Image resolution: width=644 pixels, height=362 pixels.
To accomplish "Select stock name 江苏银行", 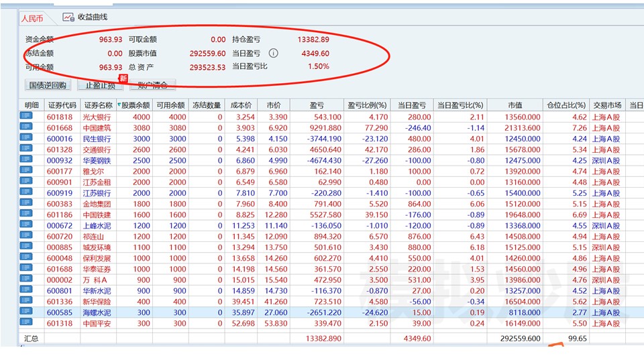I will 97,193.
